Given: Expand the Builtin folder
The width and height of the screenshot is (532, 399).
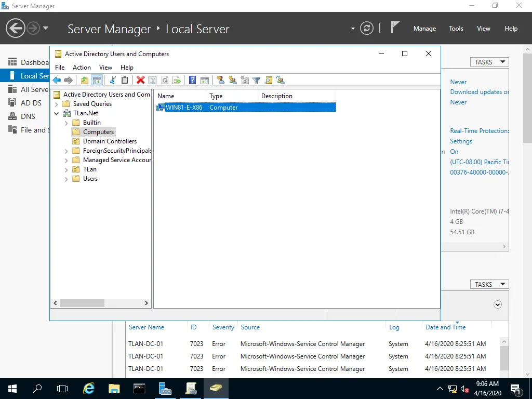Looking at the screenshot, I should (66, 123).
